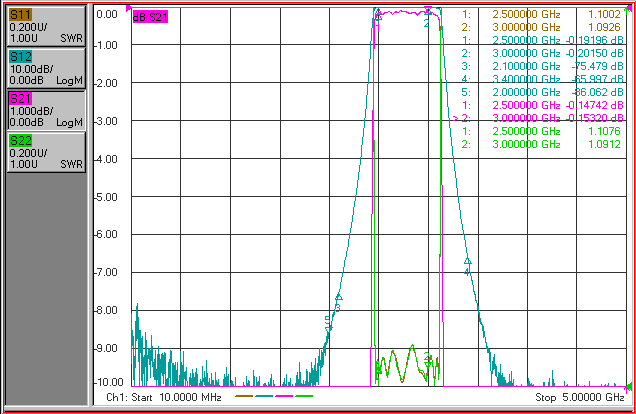
Task: Select the S22 SWR trace button
Action: click(46, 152)
